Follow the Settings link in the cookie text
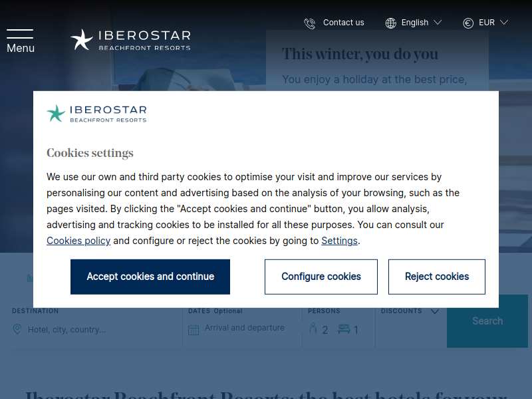This screenshot has width=532, height=399. [339, 241]
